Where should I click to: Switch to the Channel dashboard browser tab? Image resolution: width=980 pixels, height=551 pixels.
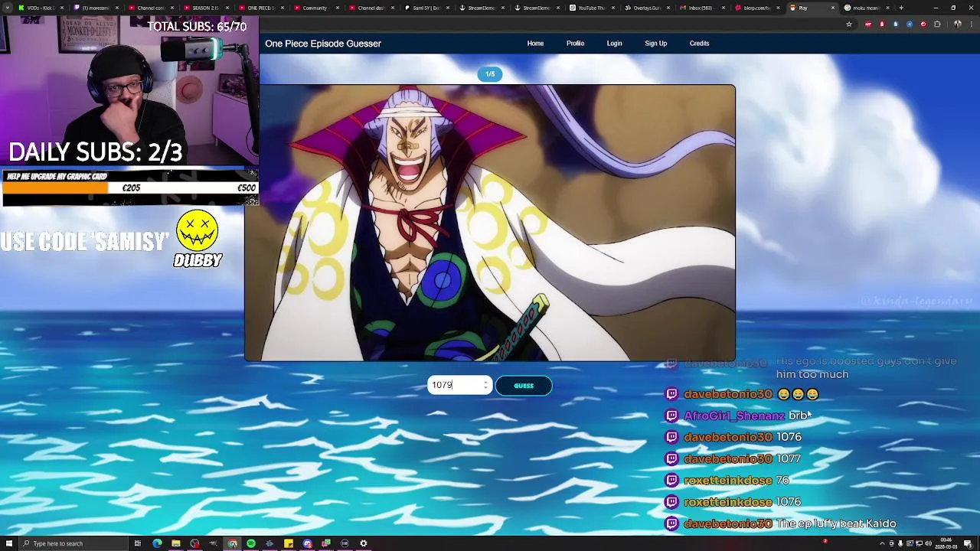[371, 8]
